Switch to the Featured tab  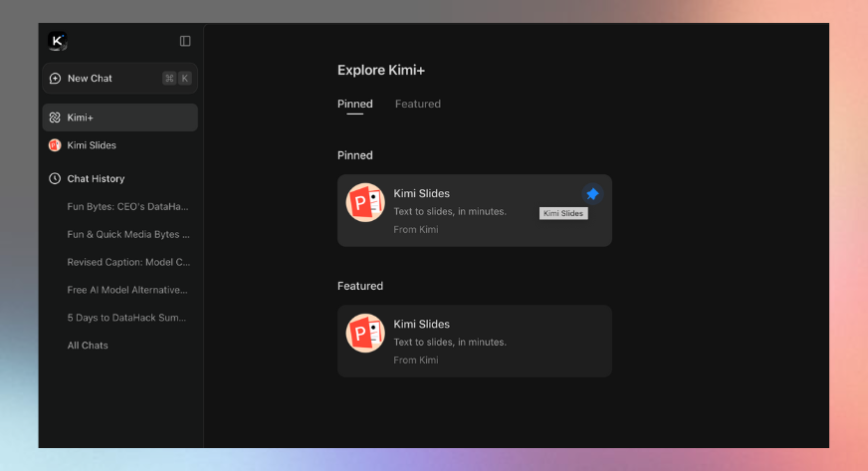click(417, 105)
